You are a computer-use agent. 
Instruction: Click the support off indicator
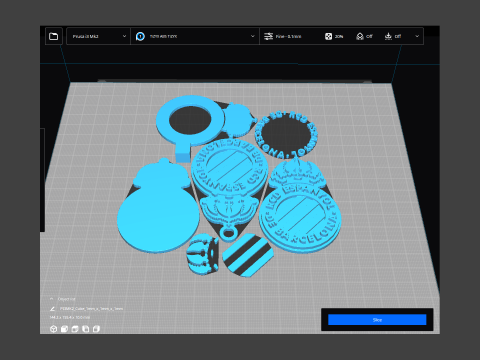pos(364,36)
